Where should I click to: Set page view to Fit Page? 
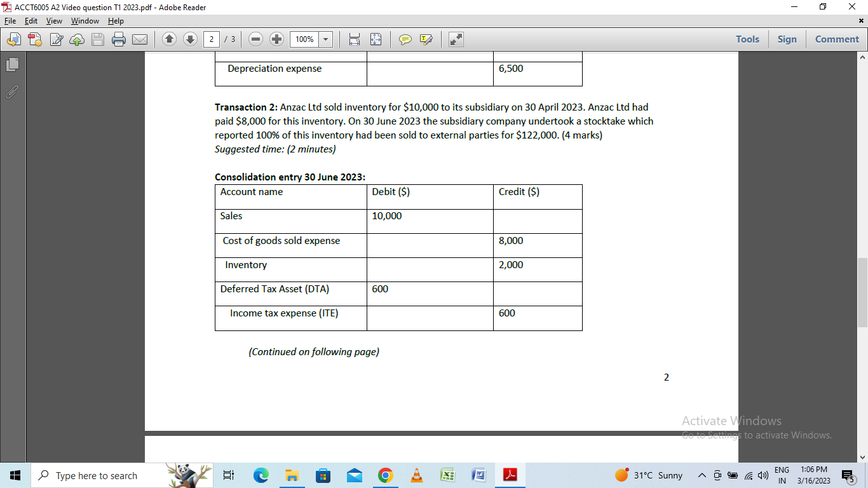(x=376, y=39)
